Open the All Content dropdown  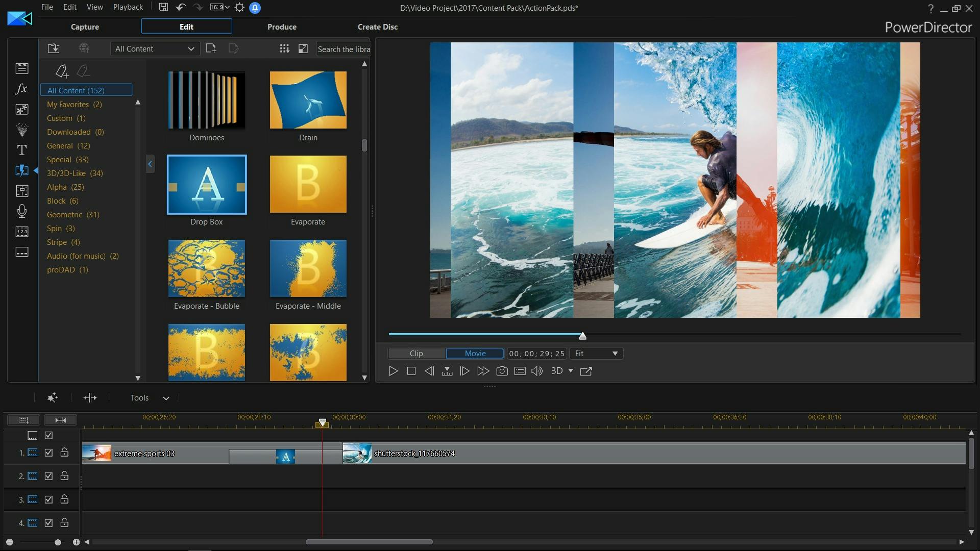[155, 49]
